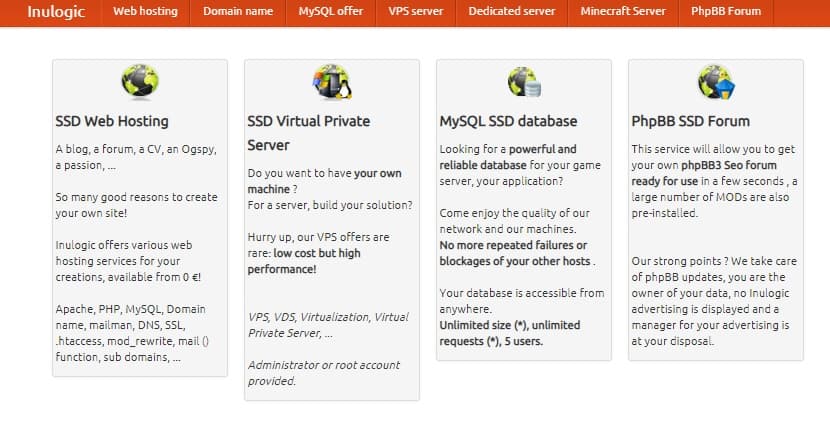Click the 'low cost but high performance' text
Viewport: 830px width, 430px height.
coord(304,261)
